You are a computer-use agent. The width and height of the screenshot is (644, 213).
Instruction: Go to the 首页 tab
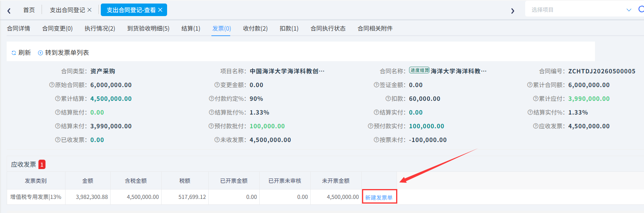click(x=29, y=10)
